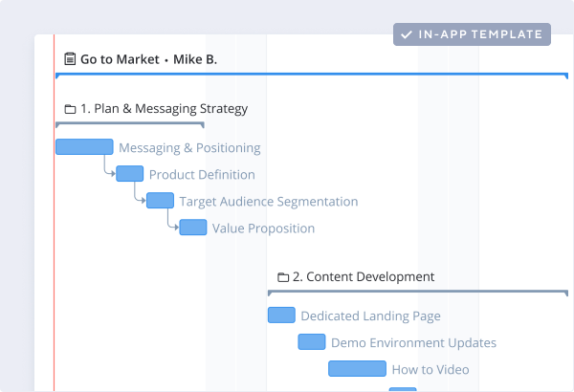This screenshot has width=574, height=392.
Task: Click the Value Proposition task bar
Action: [x=193, y=228]
